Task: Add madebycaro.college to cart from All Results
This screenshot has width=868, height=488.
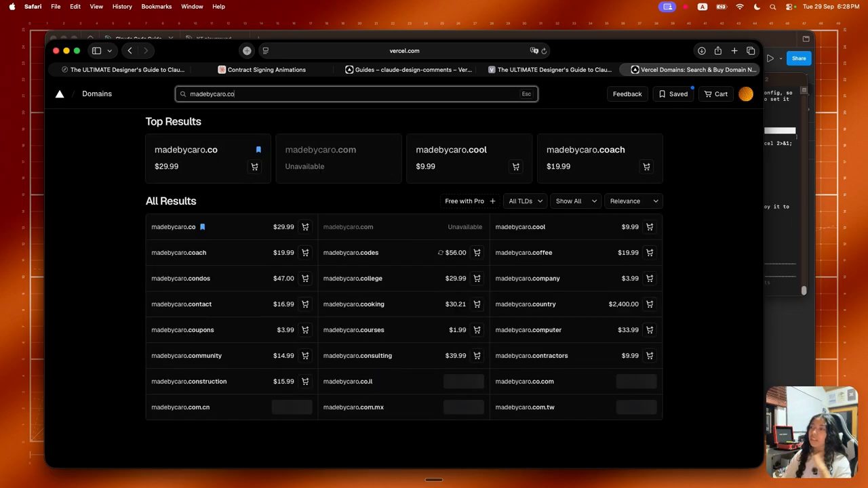Action: (477, 279)
